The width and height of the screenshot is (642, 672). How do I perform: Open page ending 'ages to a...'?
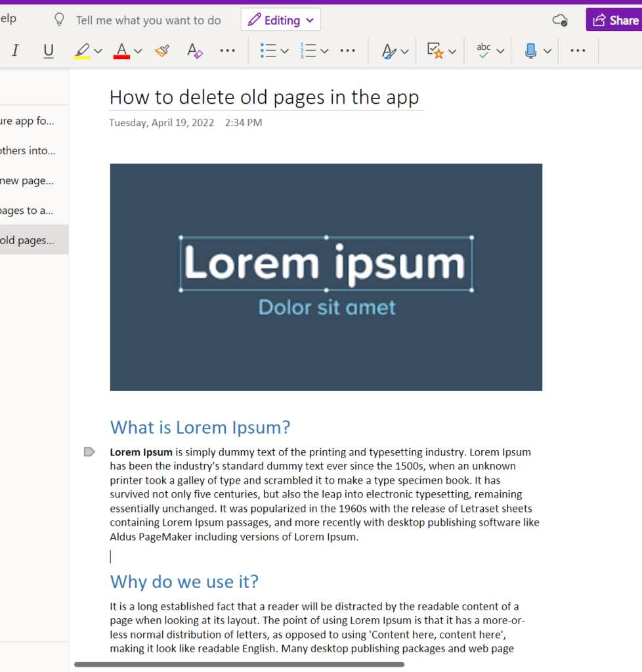click(x=34, y=211)
